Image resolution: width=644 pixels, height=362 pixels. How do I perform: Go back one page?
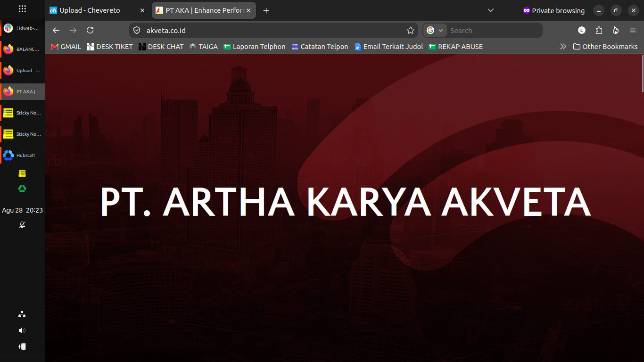(x=56, y=30)
